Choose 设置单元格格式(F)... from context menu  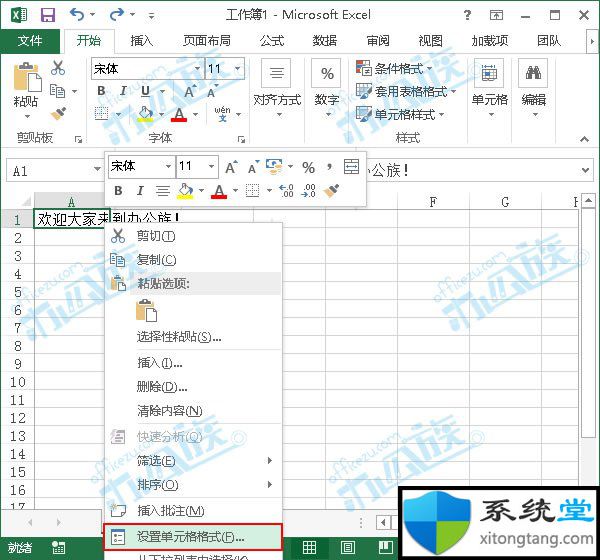coord(192,537)
